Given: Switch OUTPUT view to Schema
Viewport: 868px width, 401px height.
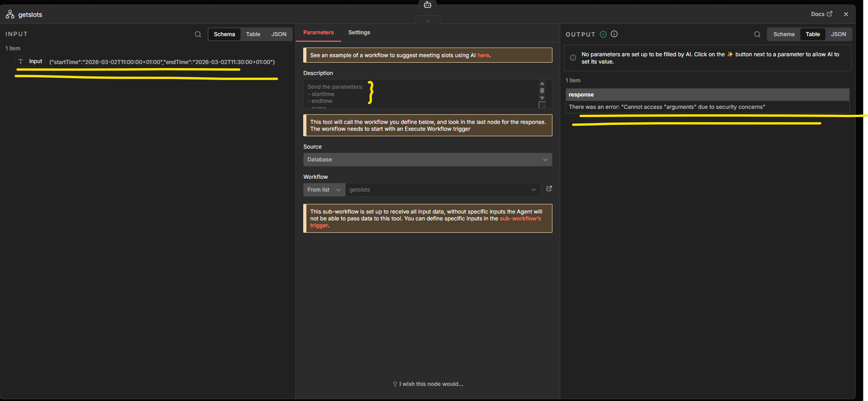Looking at the screenshot, I should pos(783,34).
